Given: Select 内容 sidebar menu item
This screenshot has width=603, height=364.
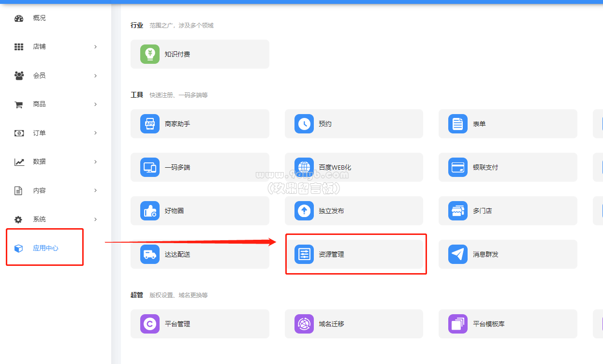Looking at the screenshot, I should pyautogui.click(x=56, y=190).
